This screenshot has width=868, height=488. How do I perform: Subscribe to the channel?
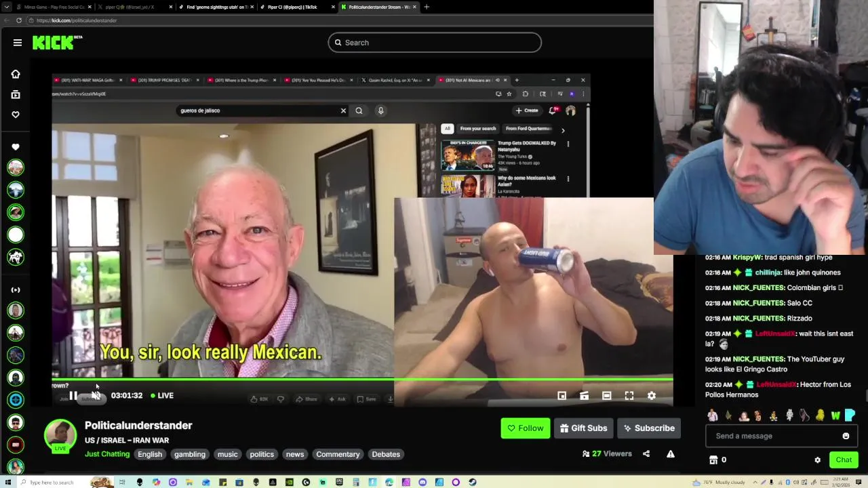[x=649, y=428]
